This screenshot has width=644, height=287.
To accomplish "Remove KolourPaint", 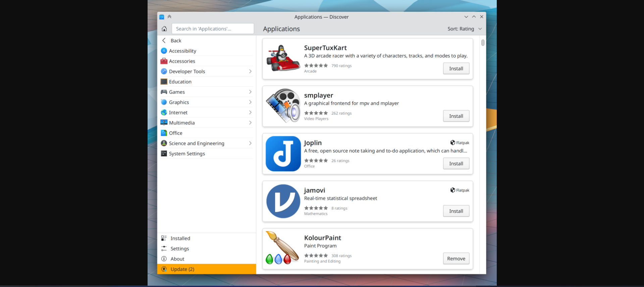I will [x=456, y=259].
